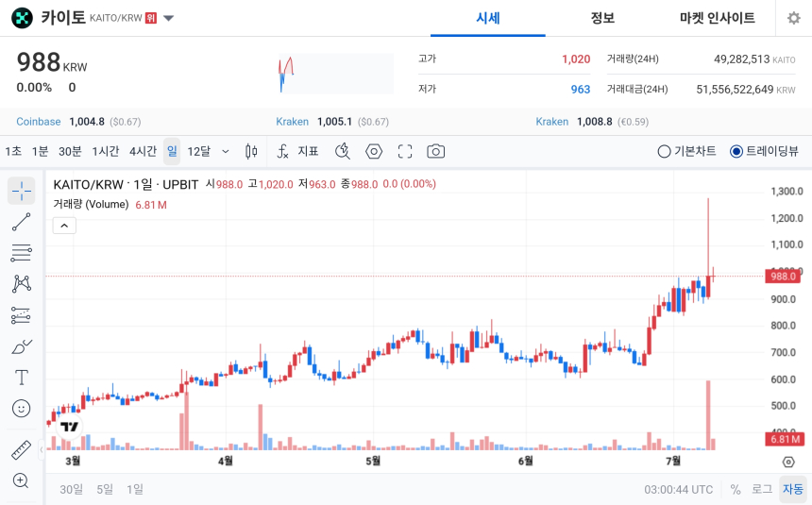Click the 고가 value 1,020
The width and height of the screenshot is (812, 505).
pyautogui.click(x=576, y=59)
